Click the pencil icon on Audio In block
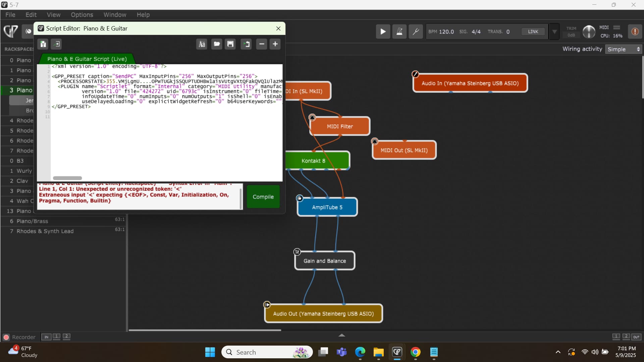This screenshot has height=362, width=644. pyautogui.click(x=415, y=74)
